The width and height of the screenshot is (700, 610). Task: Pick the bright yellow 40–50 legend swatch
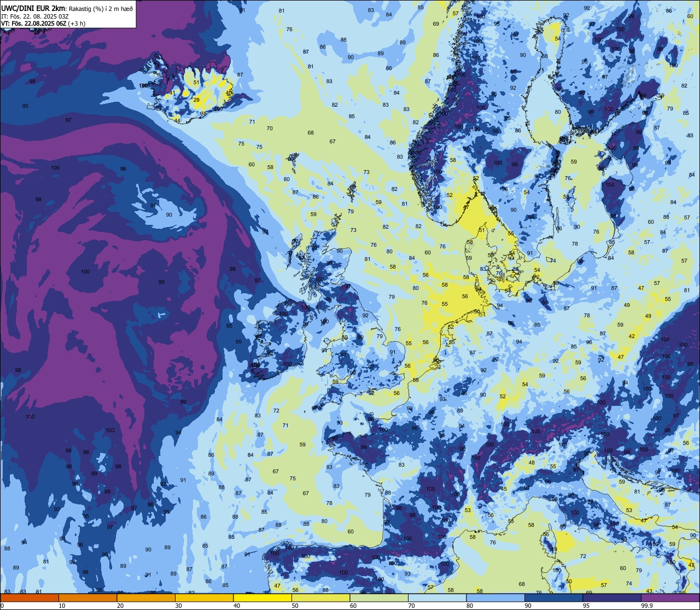[x=262, y=598]
